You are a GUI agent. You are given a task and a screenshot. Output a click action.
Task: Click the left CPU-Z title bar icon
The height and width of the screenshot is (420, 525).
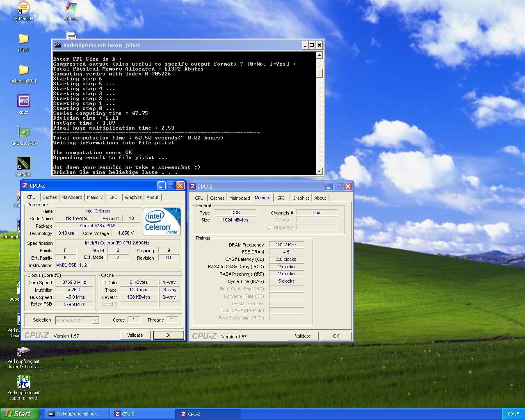pyautogui.click(x=25, y=186)
